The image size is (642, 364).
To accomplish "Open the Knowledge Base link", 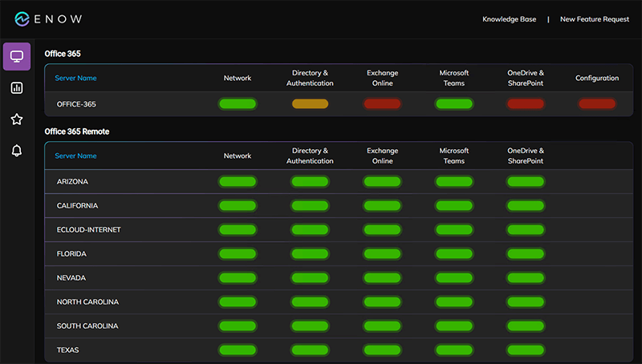I will (510, 19).
